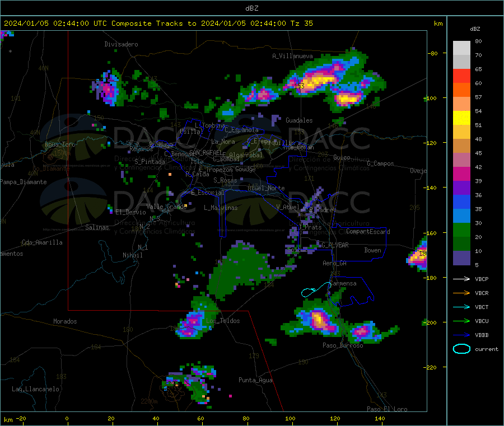This screenshot has height=426, width=504.
Task: Click the 'E_Escorial' map label
Action: [208, 193]
